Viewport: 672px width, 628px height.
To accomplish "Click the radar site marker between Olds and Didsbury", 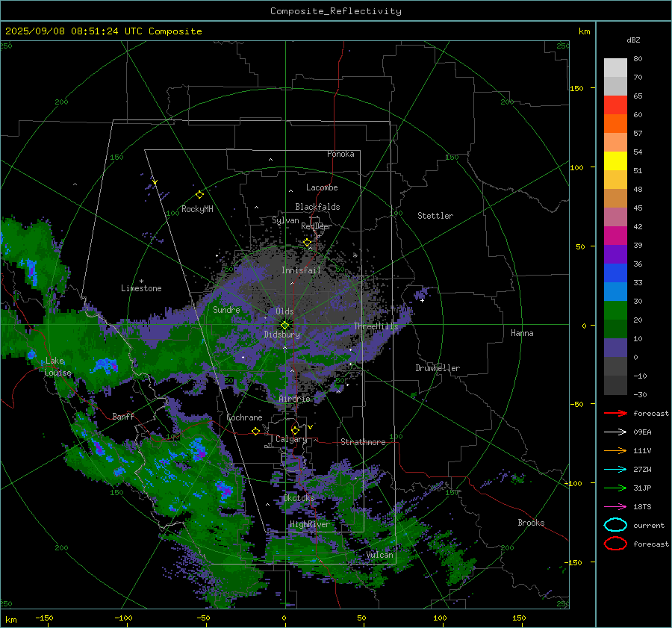I will pyautogui.click(x=285, y=325).
